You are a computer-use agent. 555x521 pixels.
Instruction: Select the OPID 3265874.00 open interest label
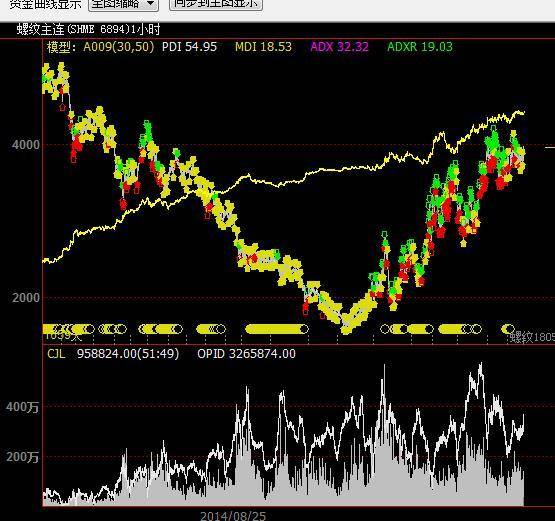coord(246,354)
